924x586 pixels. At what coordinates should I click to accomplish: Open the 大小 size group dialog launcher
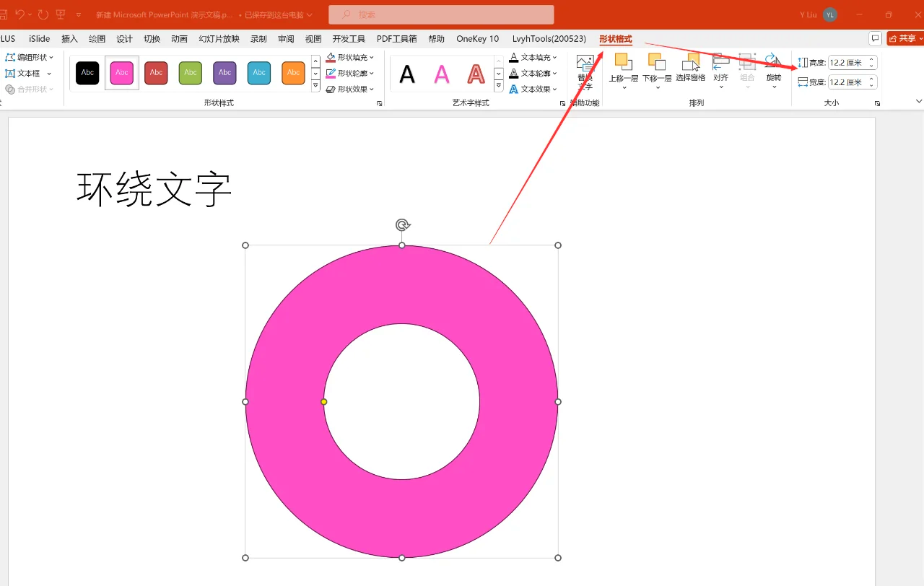point(878,104)
